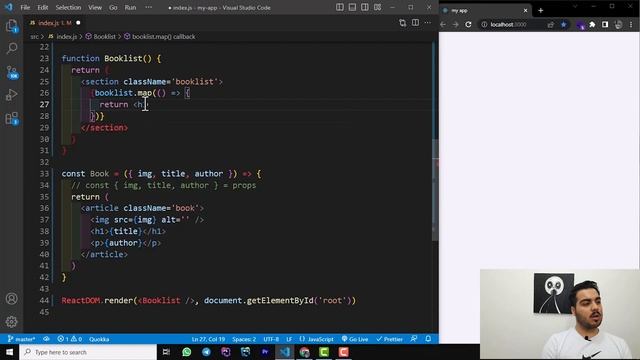
Task: Open Customize Layout icon
Action: (x=378, y=7)
